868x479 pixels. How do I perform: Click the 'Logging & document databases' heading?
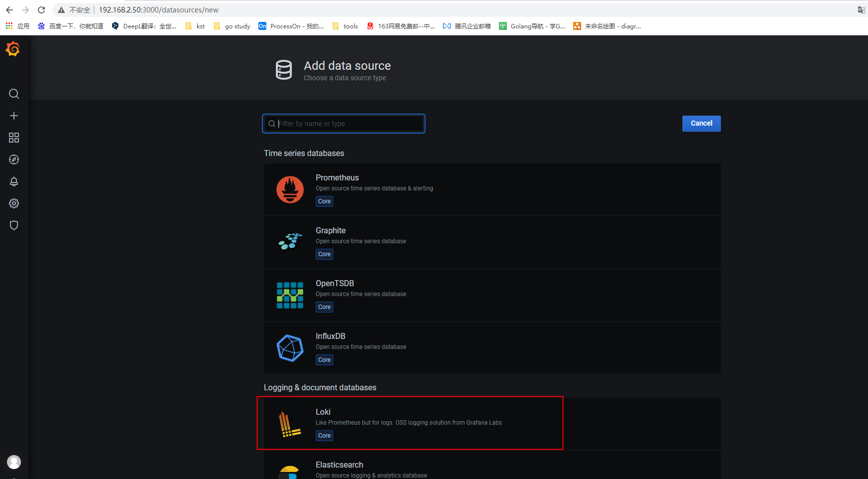(320, 387)
